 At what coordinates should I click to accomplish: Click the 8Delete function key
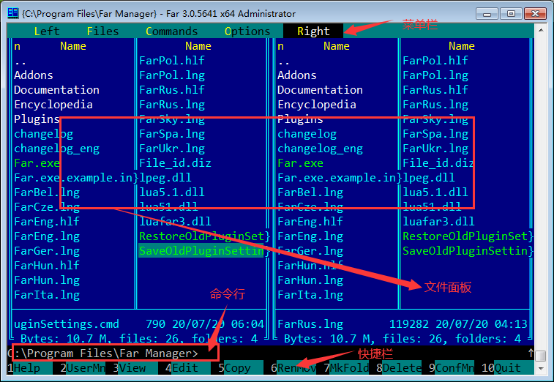coord(399,368)
